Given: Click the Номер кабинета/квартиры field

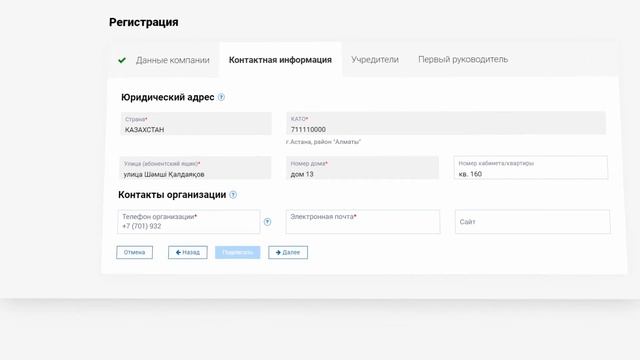Looking at the screenshot, I should pyautogui.click(x=531, y=167).
